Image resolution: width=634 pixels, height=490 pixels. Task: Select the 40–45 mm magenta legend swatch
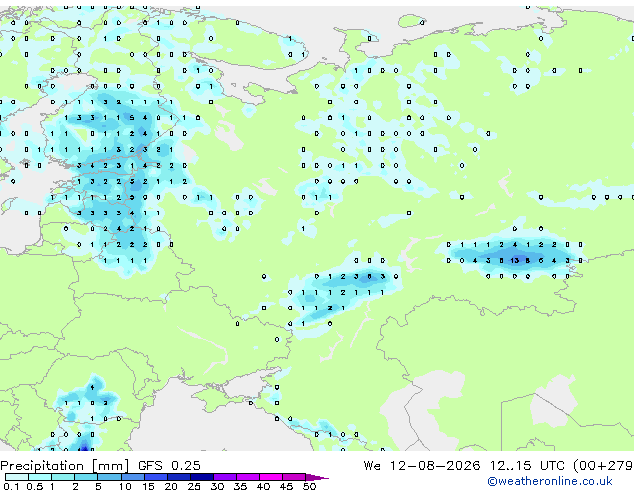tap(271, 477)
